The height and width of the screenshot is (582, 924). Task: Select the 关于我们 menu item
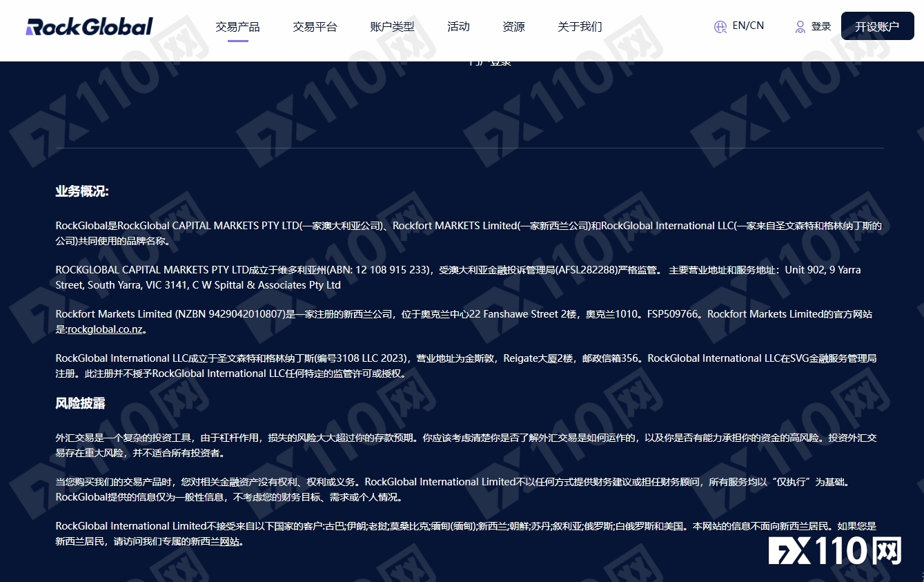(x=580, y=26)
